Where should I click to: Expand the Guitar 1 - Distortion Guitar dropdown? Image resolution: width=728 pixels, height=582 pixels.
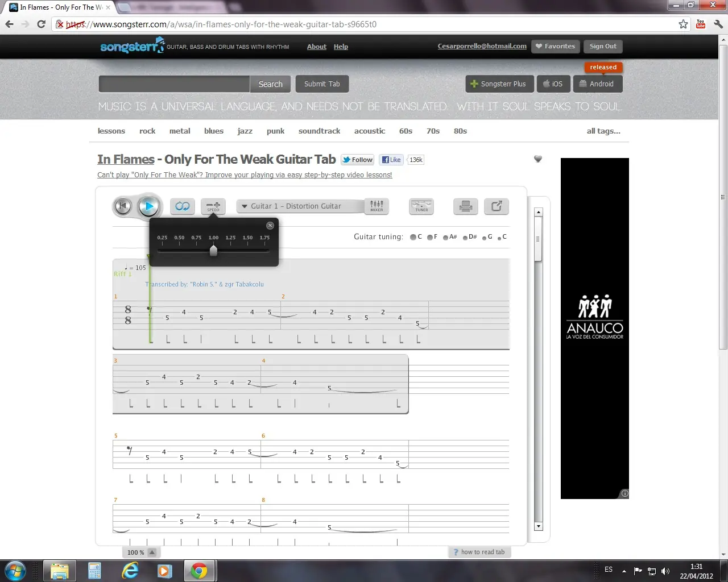(x=300, y=206)
